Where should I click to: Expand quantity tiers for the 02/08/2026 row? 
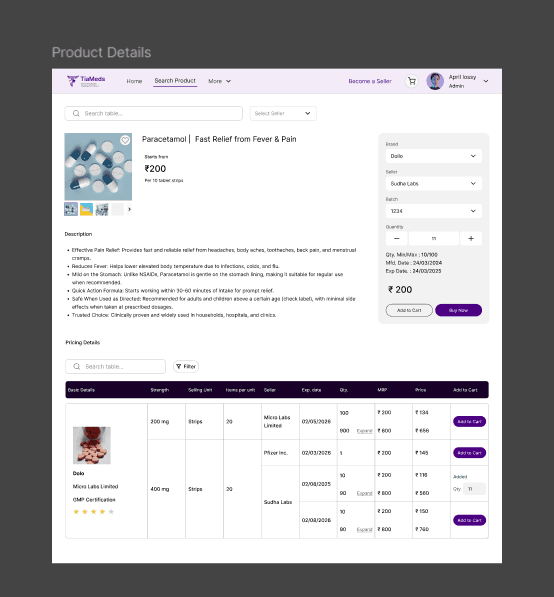point(364,529)
